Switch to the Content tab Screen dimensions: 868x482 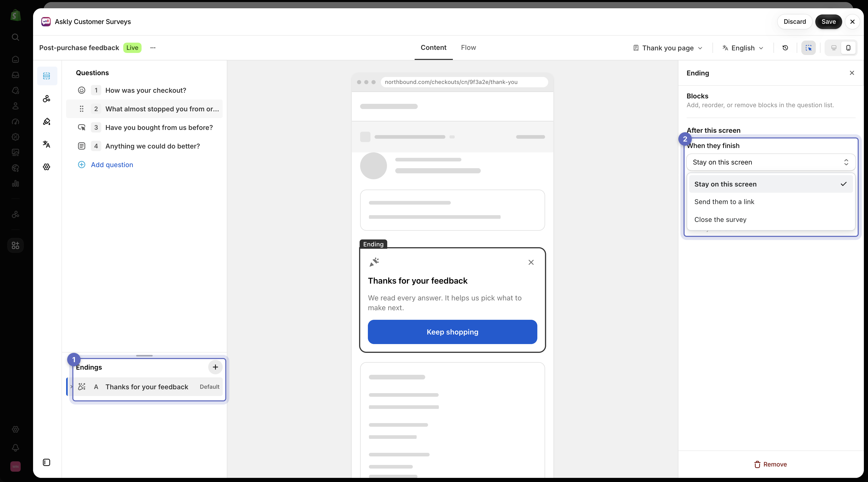[x=433, y=48]
